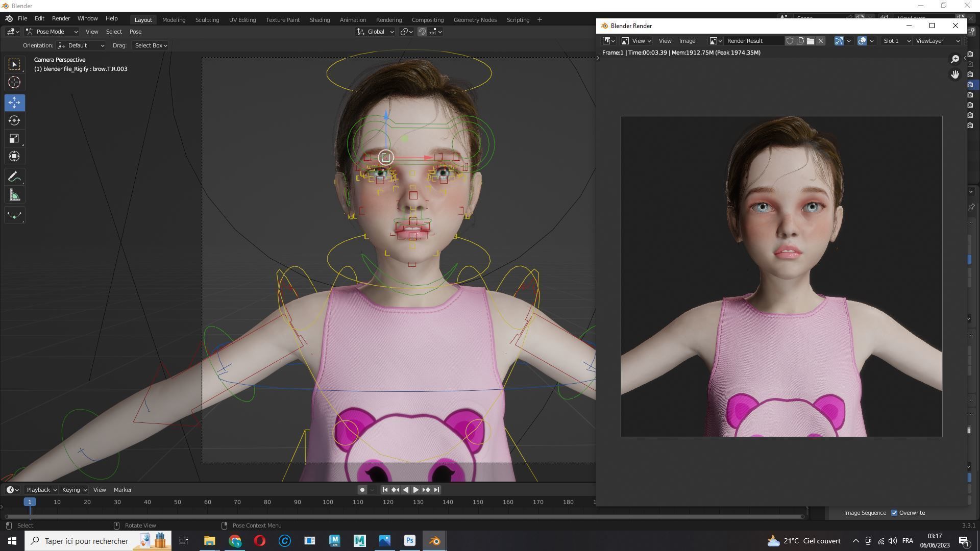Switch to the Sculpting workspace tab

pos(207,20)
